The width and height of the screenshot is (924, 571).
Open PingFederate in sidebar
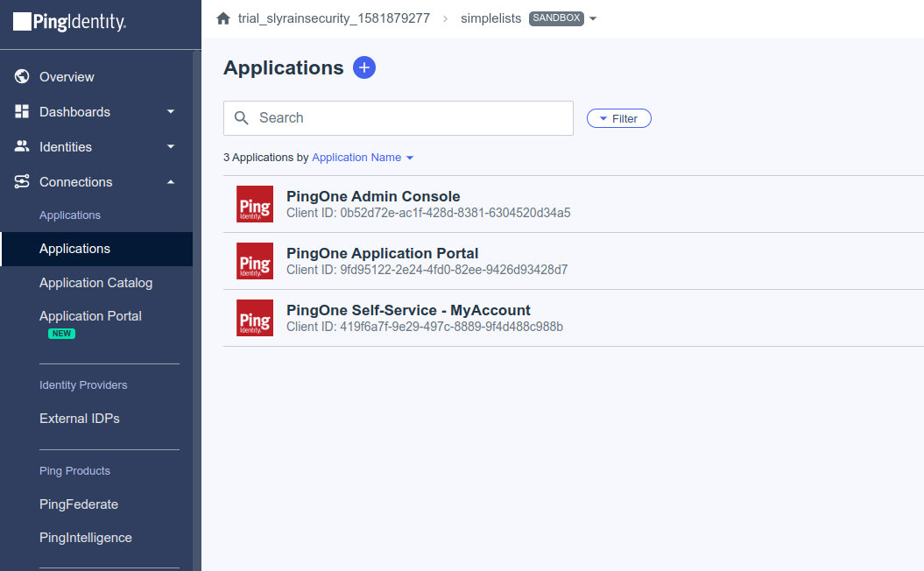pyautogui.click(x=79, y=504)
